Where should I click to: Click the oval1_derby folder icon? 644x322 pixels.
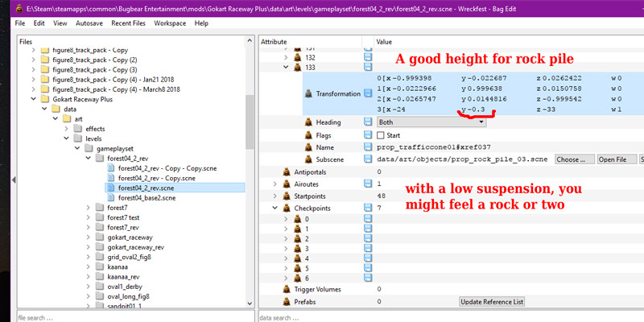pos(100,287)
